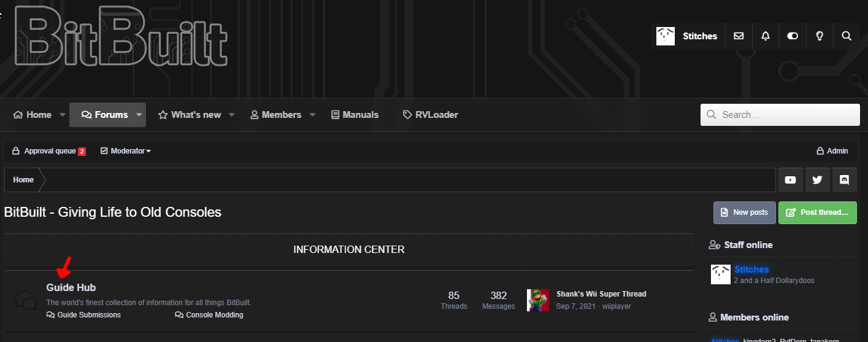The width and height of the screenshot is (868, 342).
Task: Expand the Forums nav dropdown arrow
Action: pos(139,115)
